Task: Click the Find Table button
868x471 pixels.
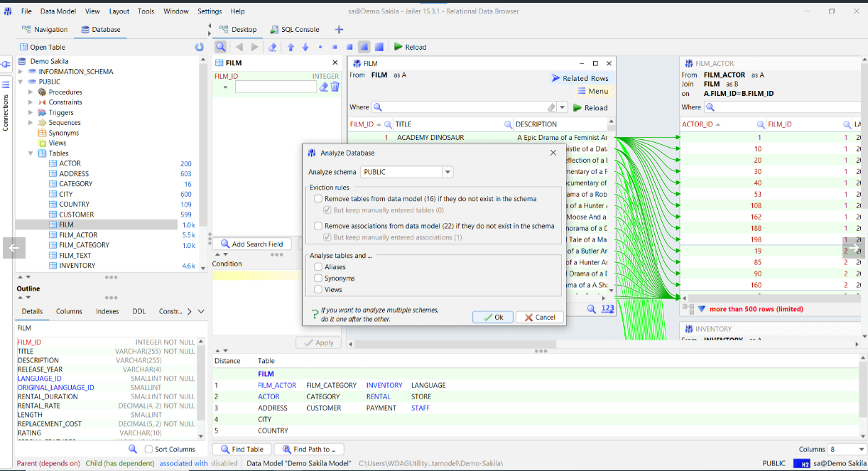Action: (242, 449)
